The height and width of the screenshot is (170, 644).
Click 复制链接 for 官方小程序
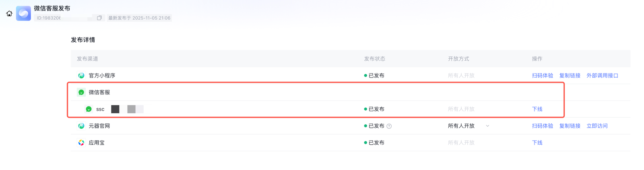570,76
